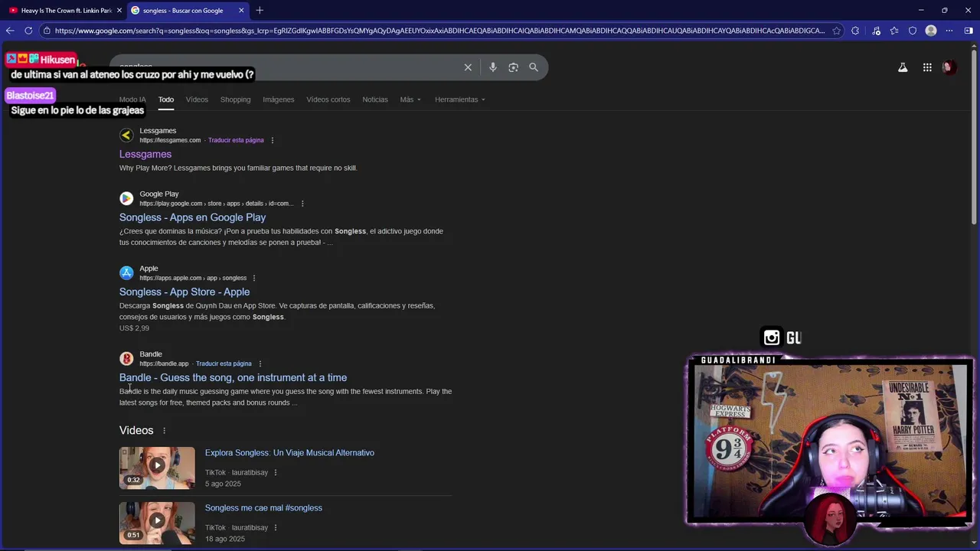Translate the Bandle page
980x551 pixels.
pos(224,364)
